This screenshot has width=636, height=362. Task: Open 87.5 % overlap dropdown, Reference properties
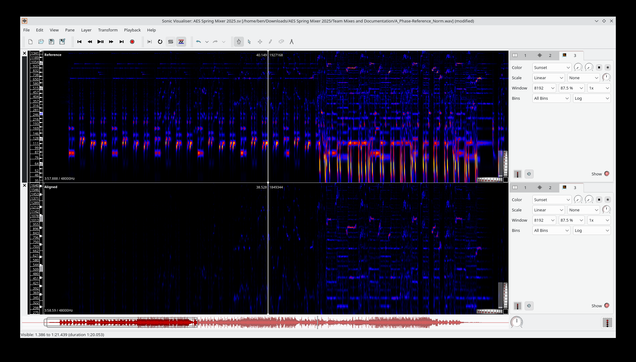coord(572,88)
